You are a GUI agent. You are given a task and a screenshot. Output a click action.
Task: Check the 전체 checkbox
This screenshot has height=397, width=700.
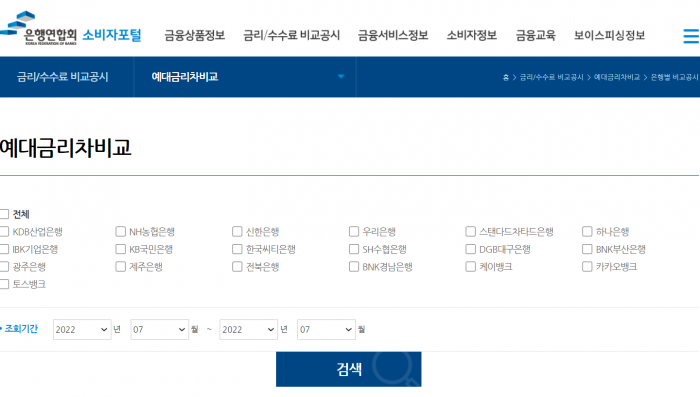[x=4, y=214]
